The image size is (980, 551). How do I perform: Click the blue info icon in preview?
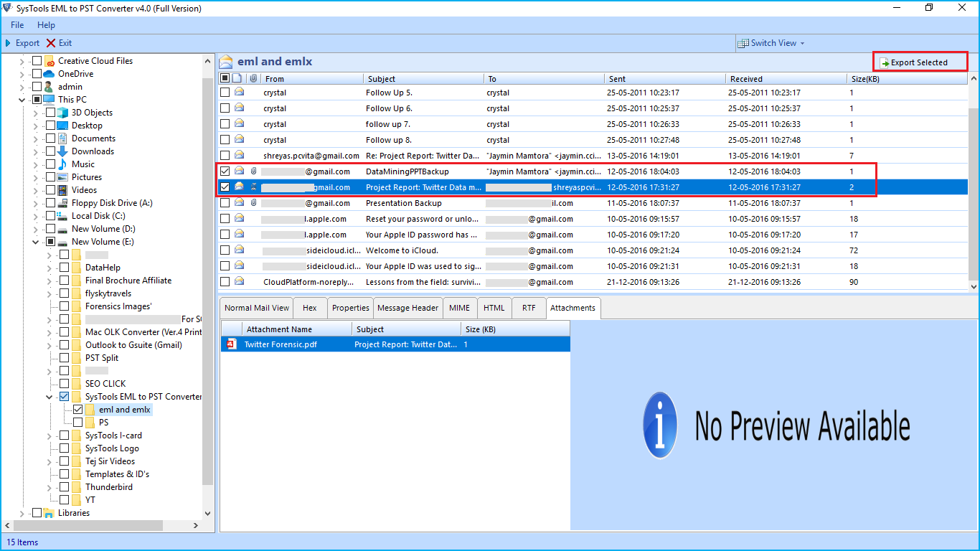point(661,426)
